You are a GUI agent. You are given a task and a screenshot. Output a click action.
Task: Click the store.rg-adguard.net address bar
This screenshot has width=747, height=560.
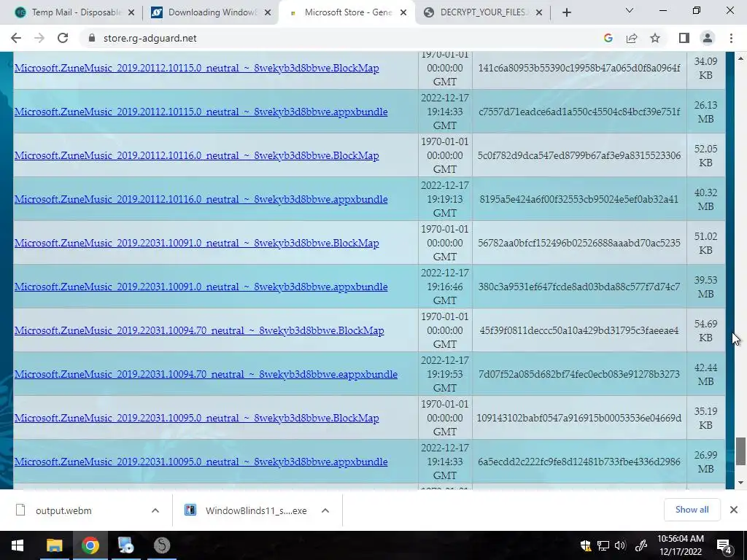(150, 38)
